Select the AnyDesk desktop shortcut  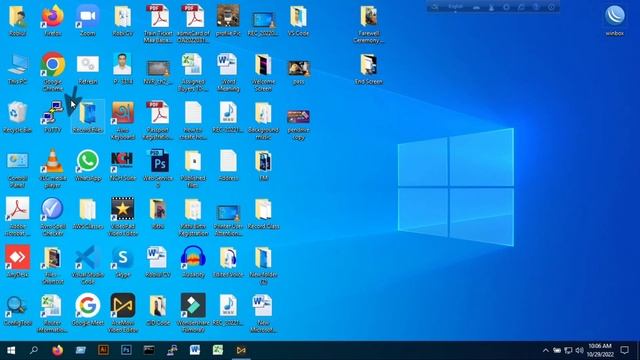(x=18, y=261)
